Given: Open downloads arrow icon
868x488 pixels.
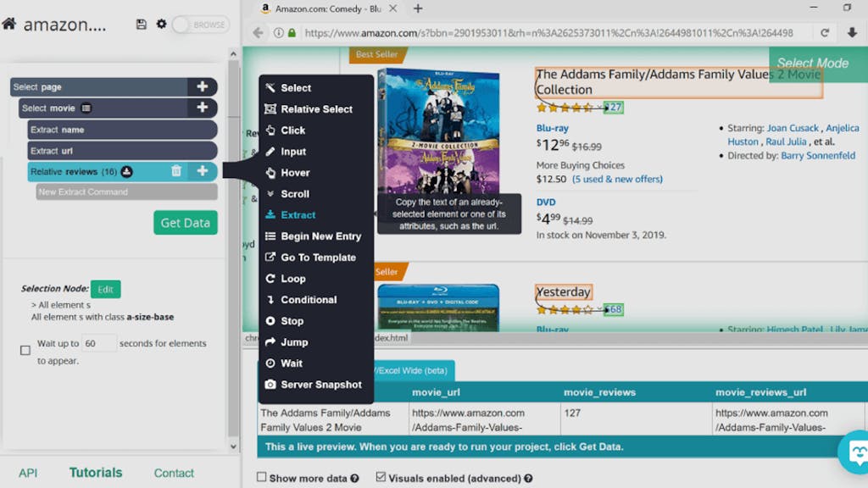Looking at the screenshot, I should pos(852,33).
